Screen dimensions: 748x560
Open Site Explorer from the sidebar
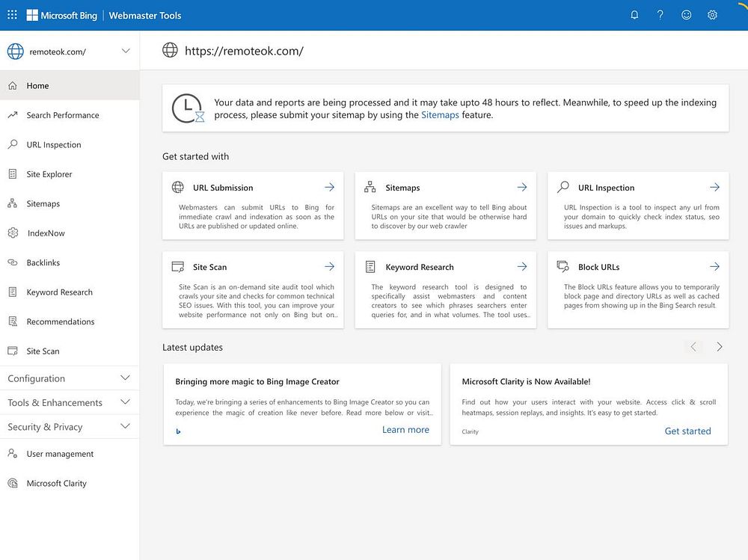(x=70, y=174)
